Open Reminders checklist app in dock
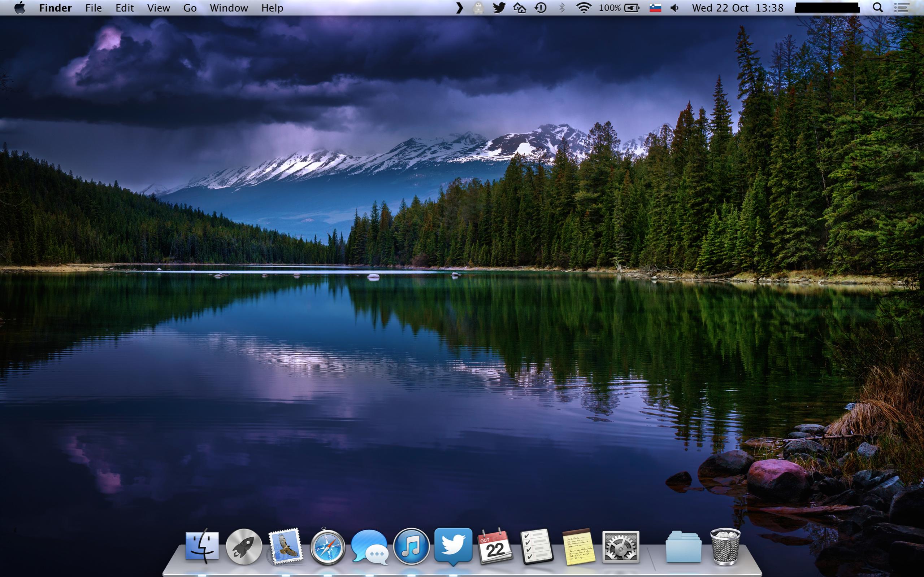924x577 pixels. click(x=537, y=546)
